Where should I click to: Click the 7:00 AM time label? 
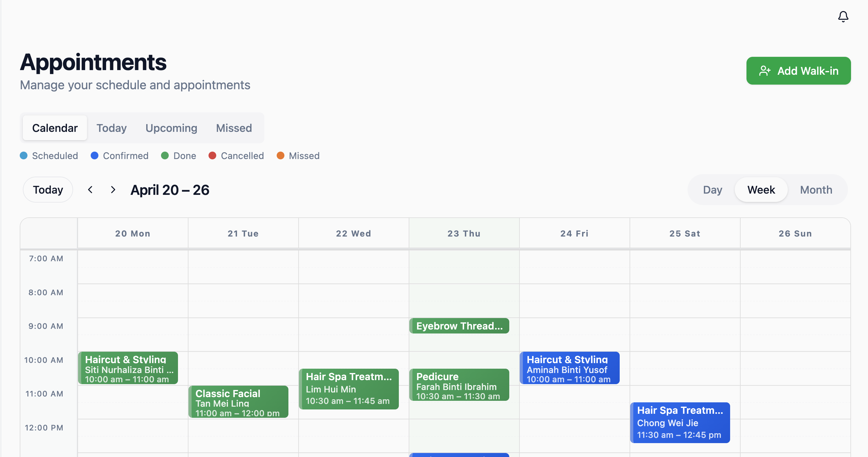tap(46, 259)
